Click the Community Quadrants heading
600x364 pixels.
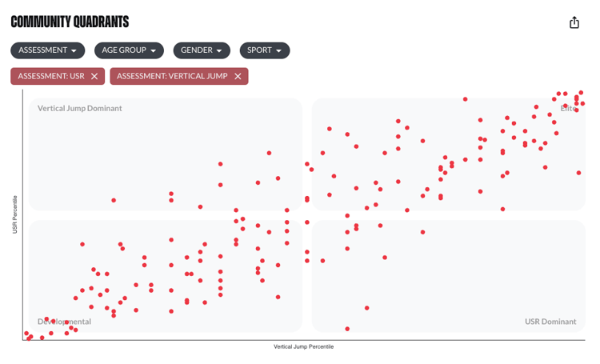tap(70, 22)
